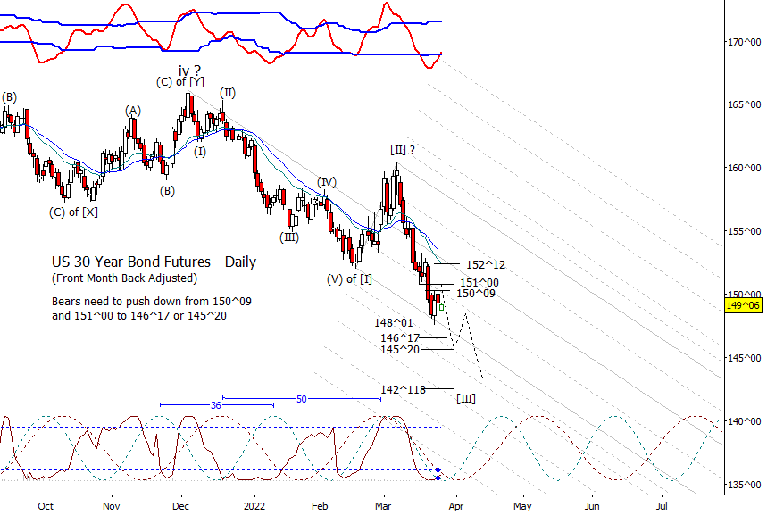Click the '(B)' label at top left
Image resolution: width=767 pixels, height=532 pixels.
[9, 96]
